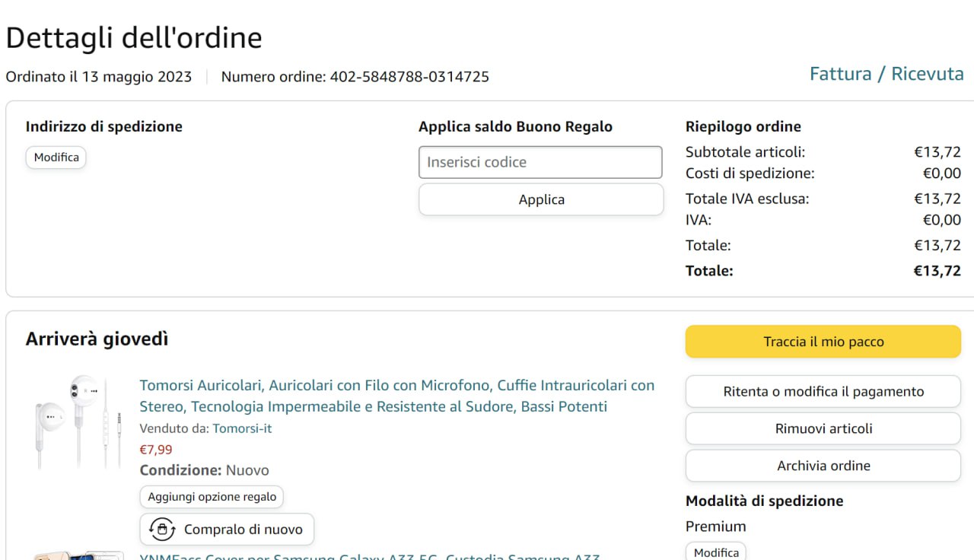Click Aggiungi opzione regalo

(212, 497)
